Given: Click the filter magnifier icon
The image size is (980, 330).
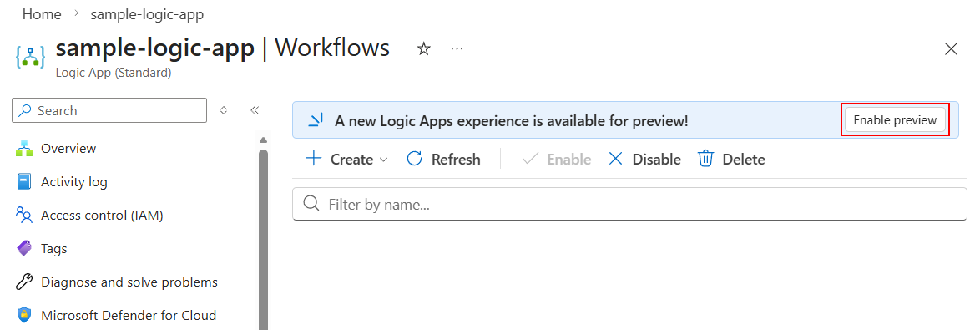Looking at the screenshot, I should coord(311,204).
